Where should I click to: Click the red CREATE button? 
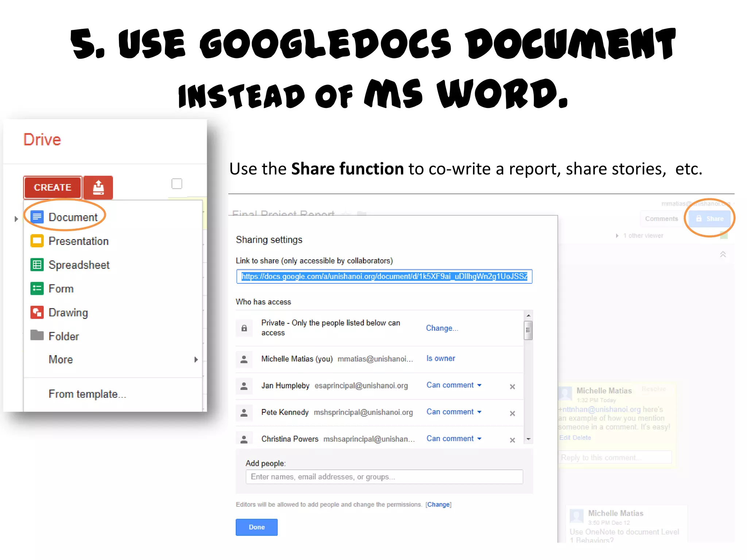pyautogui.click(x=53, y=187)
